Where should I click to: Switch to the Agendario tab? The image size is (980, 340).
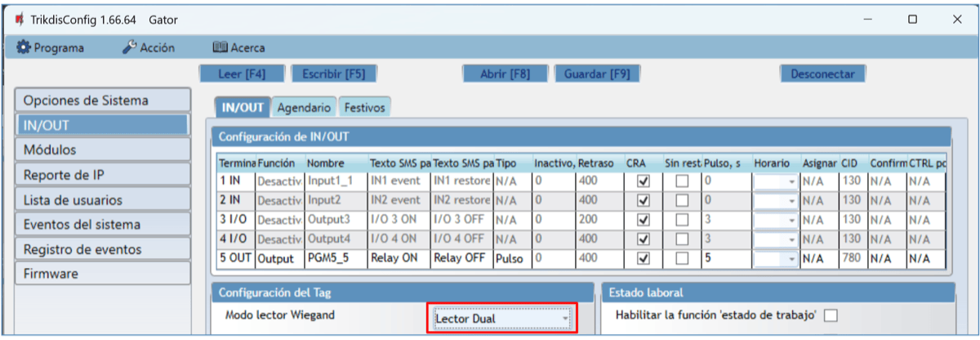coord(304,107)
